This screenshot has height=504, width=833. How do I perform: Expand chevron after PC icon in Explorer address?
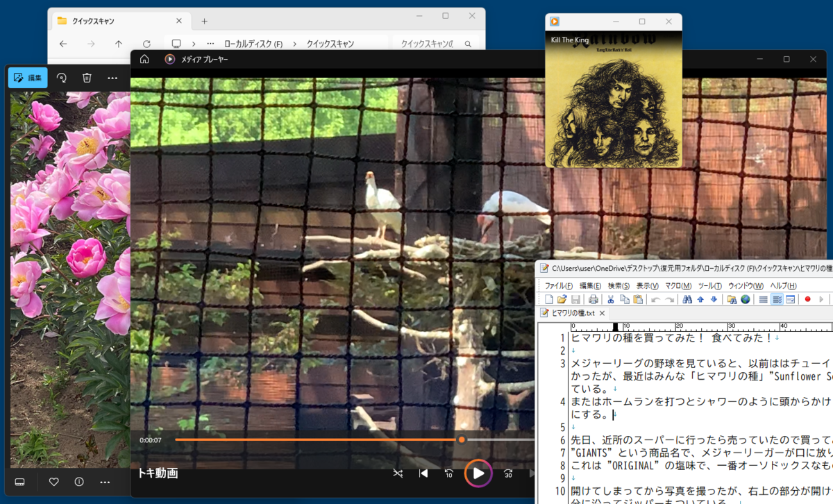tap(194, 44)
